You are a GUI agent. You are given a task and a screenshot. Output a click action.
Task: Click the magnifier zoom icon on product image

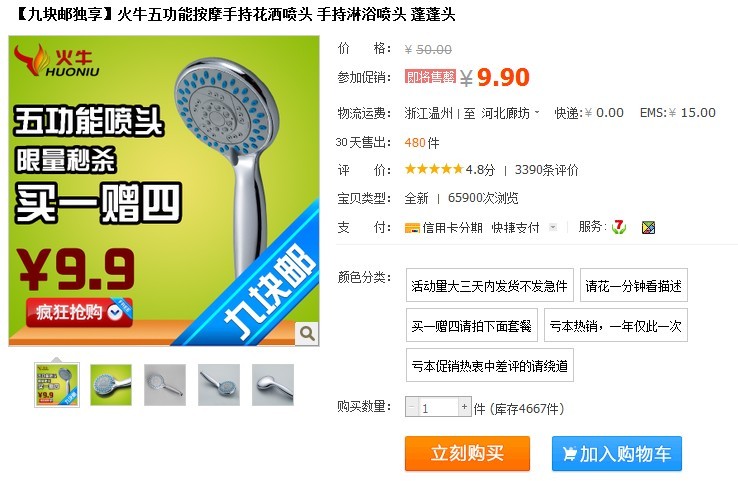click(307, 334)
